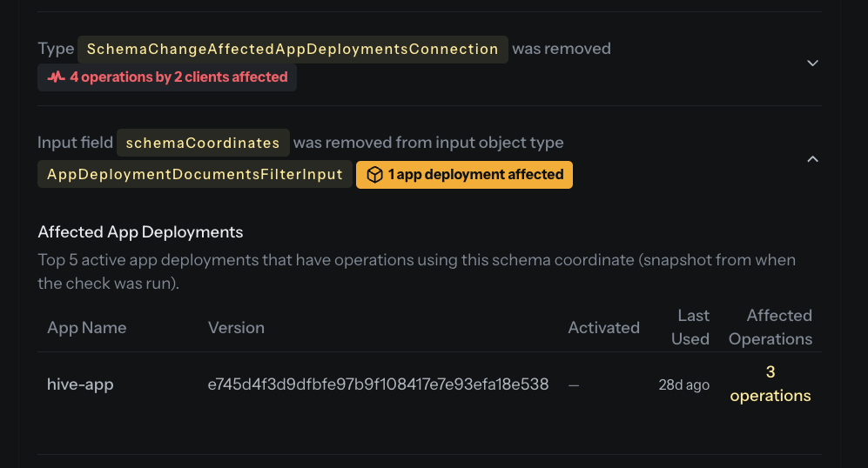Click the pulse icon in operations badge
Viewport: 868px width, 468px height.
57,77
